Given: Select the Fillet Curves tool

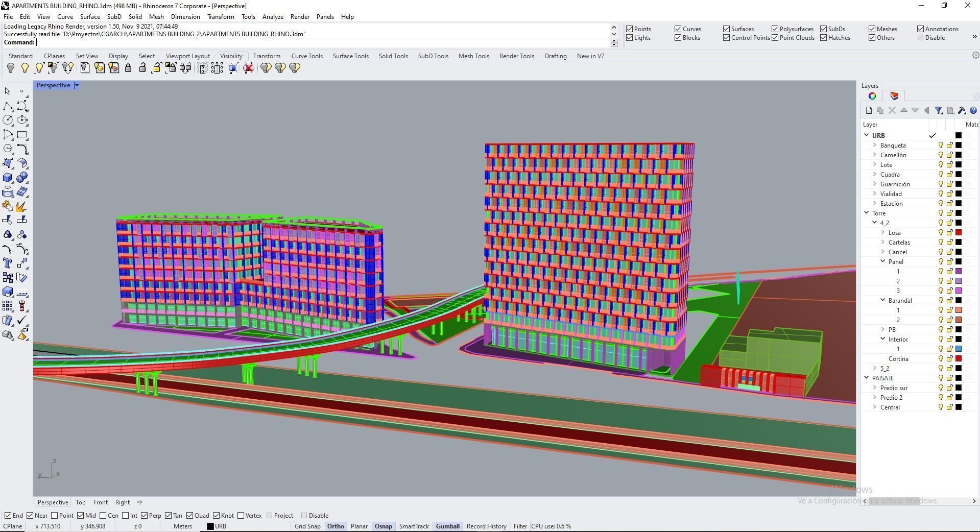Looking at the screenshot, I should [x=22, y=149].
